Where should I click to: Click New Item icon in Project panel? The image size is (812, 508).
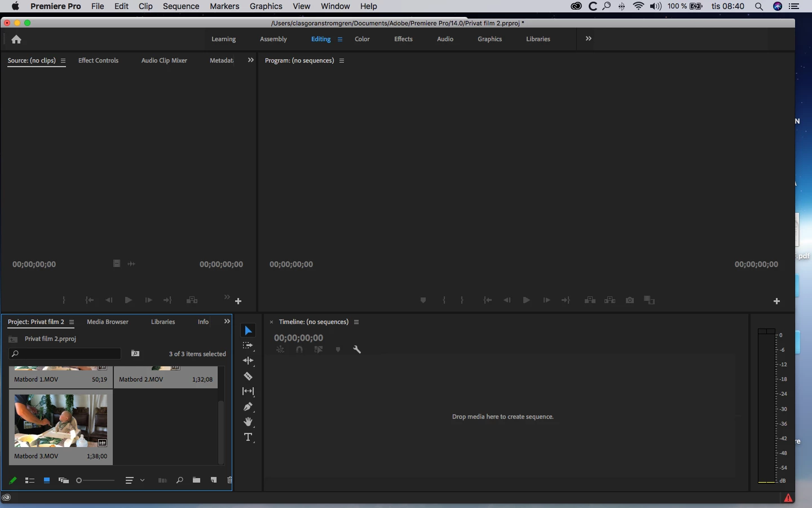214,480
